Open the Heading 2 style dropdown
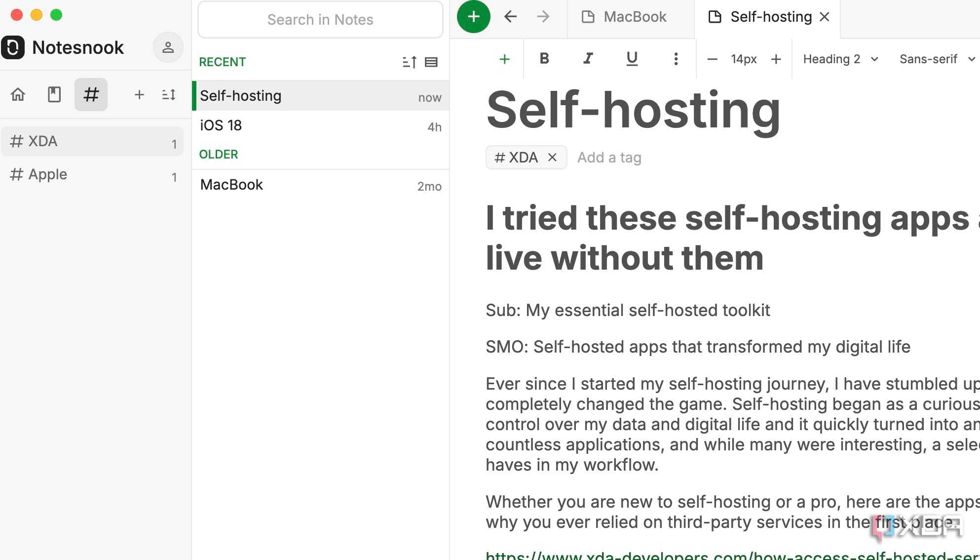The width and height of the screenshot is (980, 560). pos(840,59)
